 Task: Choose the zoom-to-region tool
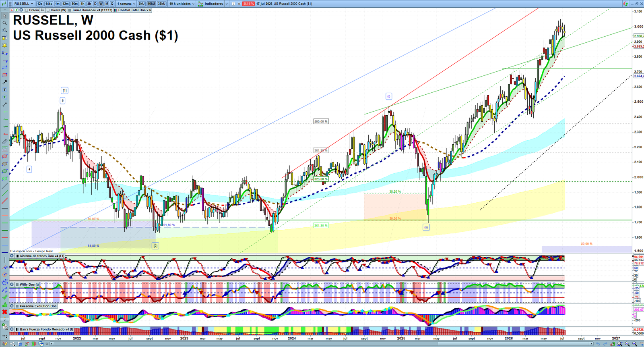click(x=4, y=31)
